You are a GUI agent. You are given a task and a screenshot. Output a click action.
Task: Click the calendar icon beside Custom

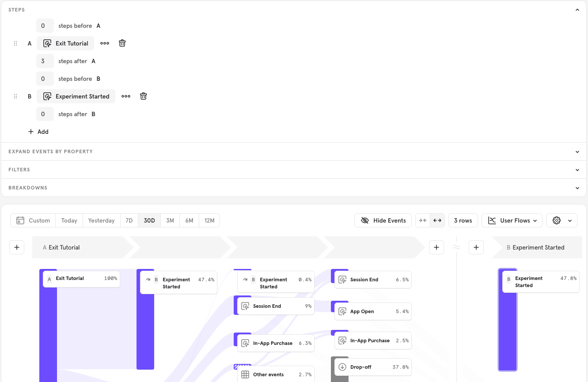click(20, 220)
